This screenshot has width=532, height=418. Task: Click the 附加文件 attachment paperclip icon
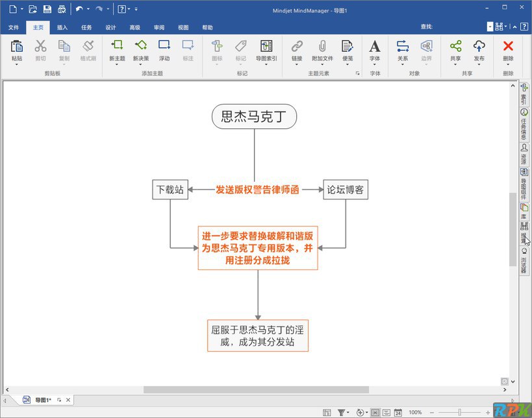pyautogui.click(x=322, y=46)
